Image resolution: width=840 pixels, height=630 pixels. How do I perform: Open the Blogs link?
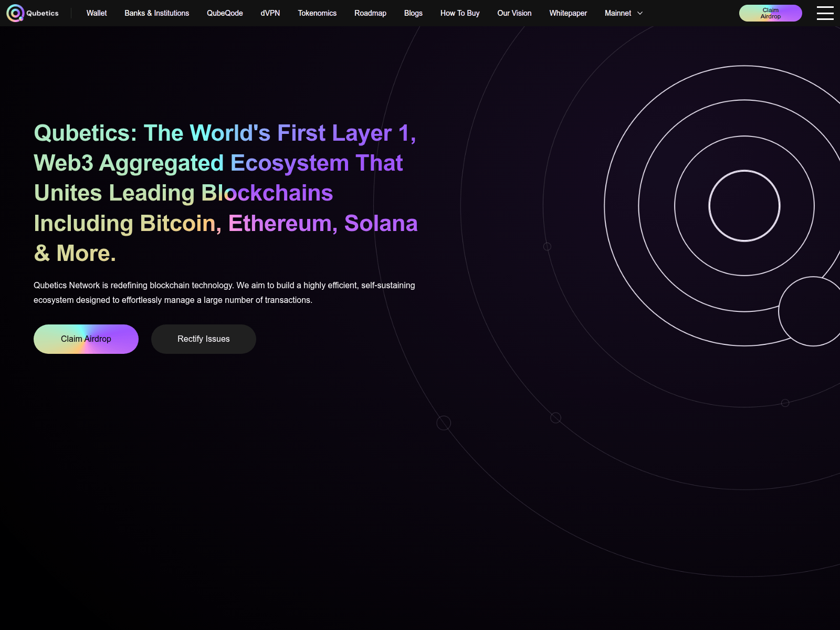point(413,13)
